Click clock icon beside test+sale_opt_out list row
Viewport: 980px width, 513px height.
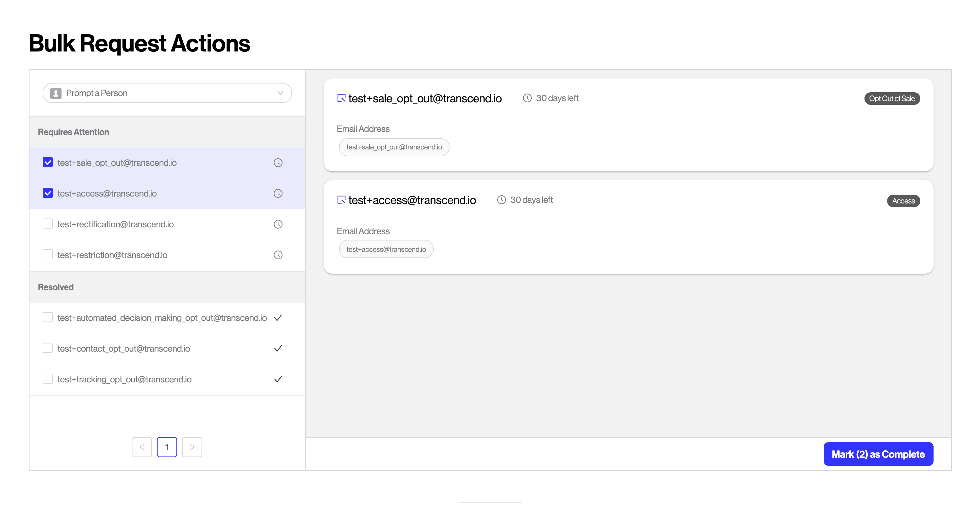pyautogui.click(x=278, y=163)
